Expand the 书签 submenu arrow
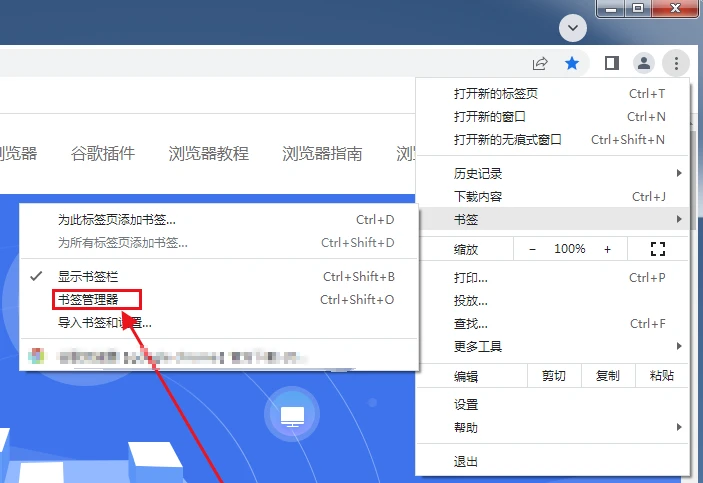This screenshot has height=483, width=703. click(x=679, y=219)
